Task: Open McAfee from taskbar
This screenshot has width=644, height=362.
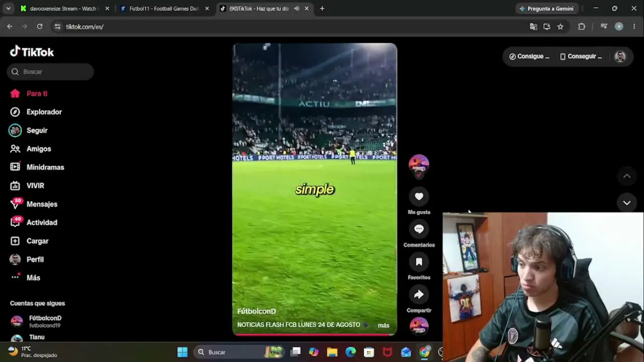Action: click(x=387, y=352)
